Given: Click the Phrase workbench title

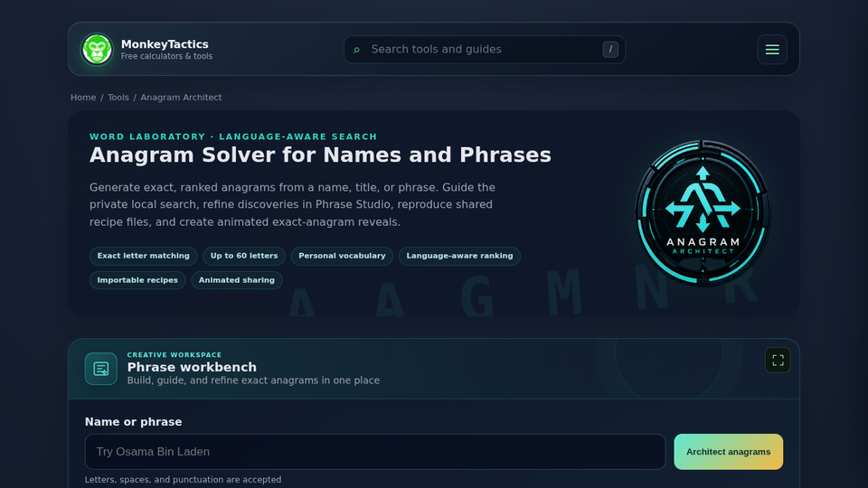Looking at the screenshot, I should [192, 368].
